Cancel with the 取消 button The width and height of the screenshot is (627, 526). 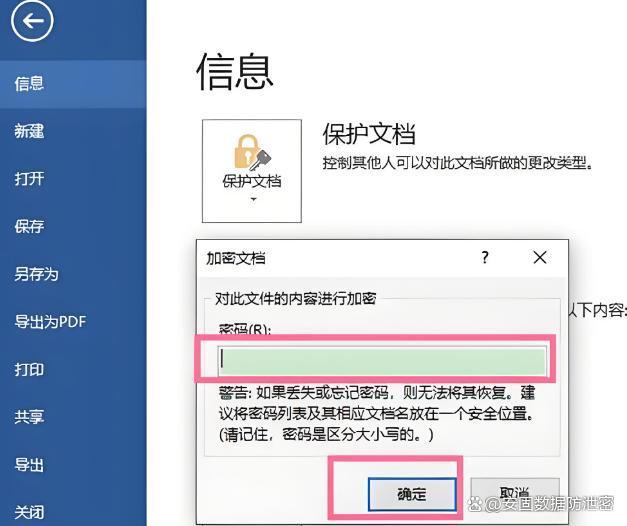pyautogui.click(x=515, y=494)
